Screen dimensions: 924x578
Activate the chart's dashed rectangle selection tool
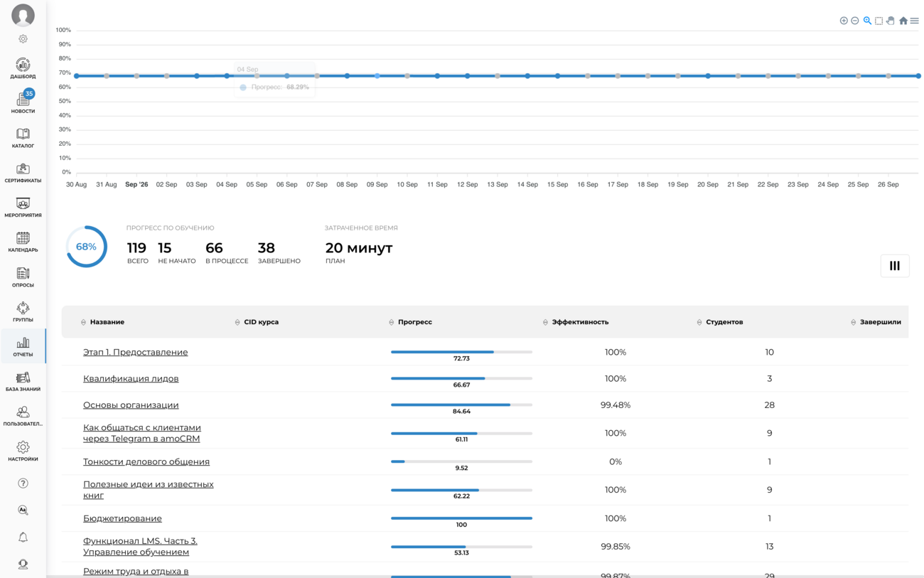point(879,21)
